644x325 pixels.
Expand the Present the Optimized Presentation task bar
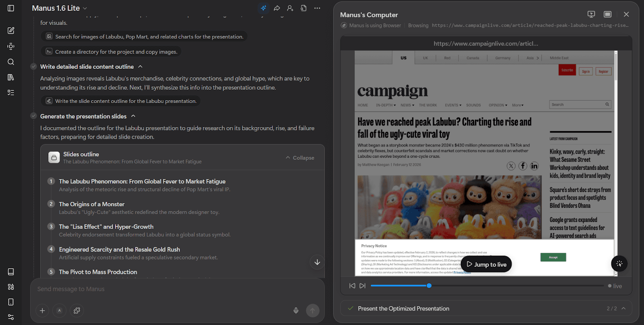click(623, 309)
